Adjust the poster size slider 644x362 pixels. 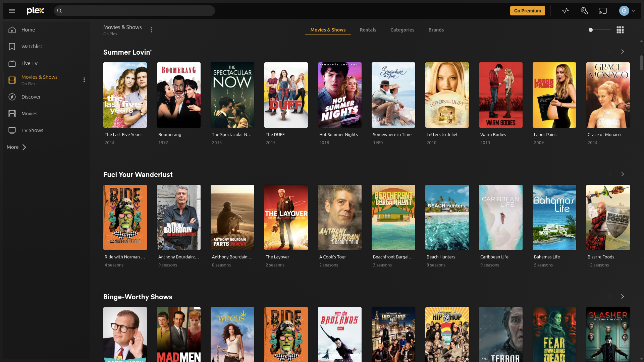590,30
